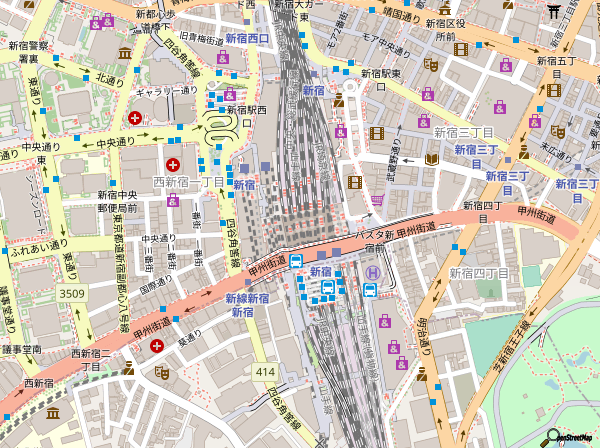Click the hotel H marker near 新宿 station
This screenshot has width=600, height=448.
pyautogui.click(x=372, y=271)
